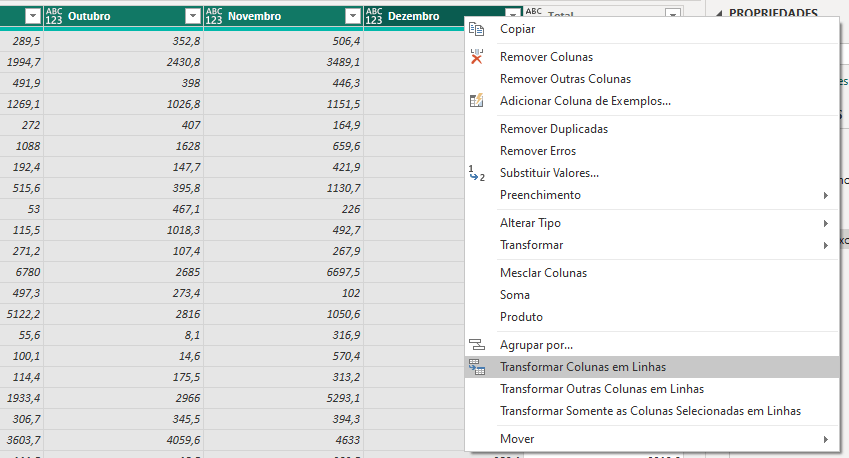
Task: Open Transformar menu entry
Action: [652, 245]
